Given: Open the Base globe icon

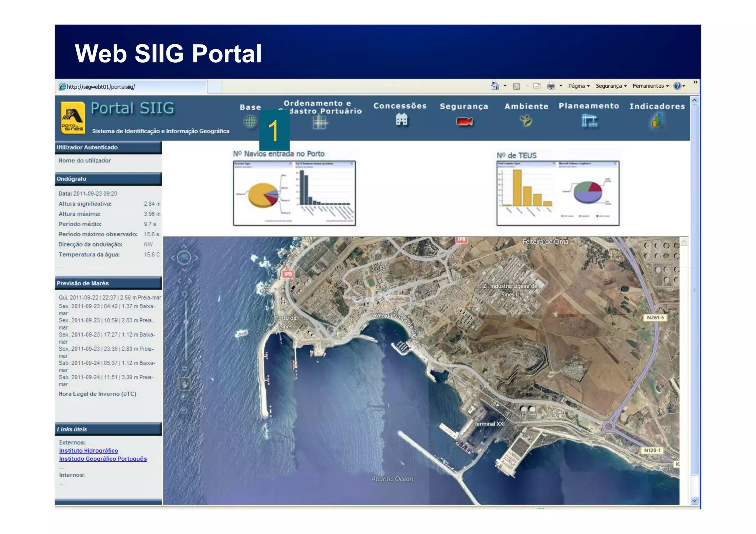Looking at the screenshot, I should click(x=250, y=121).
